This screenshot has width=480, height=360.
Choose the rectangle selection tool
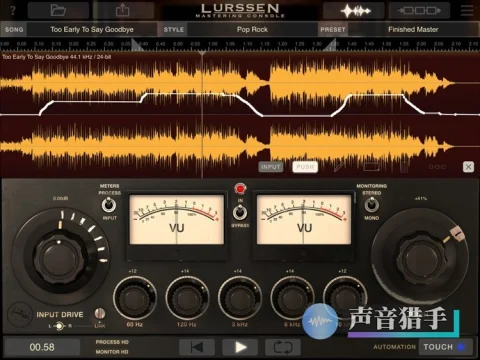(x=371, y=167)
